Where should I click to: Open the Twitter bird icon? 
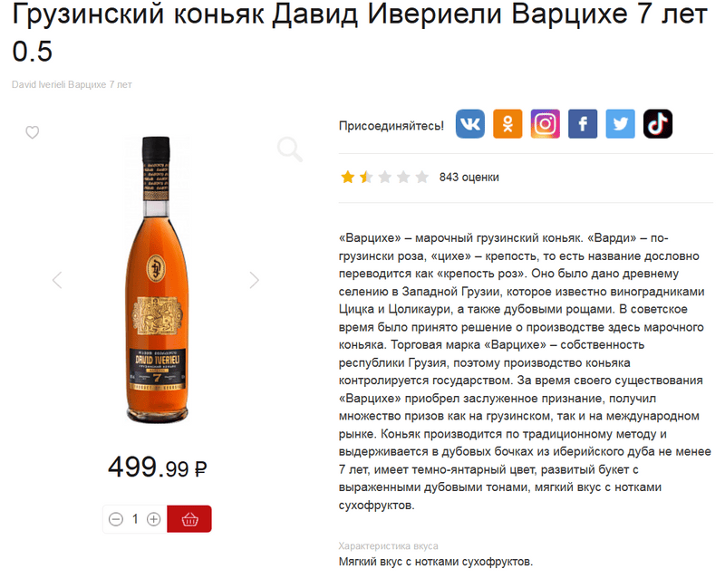click(620, 124)
